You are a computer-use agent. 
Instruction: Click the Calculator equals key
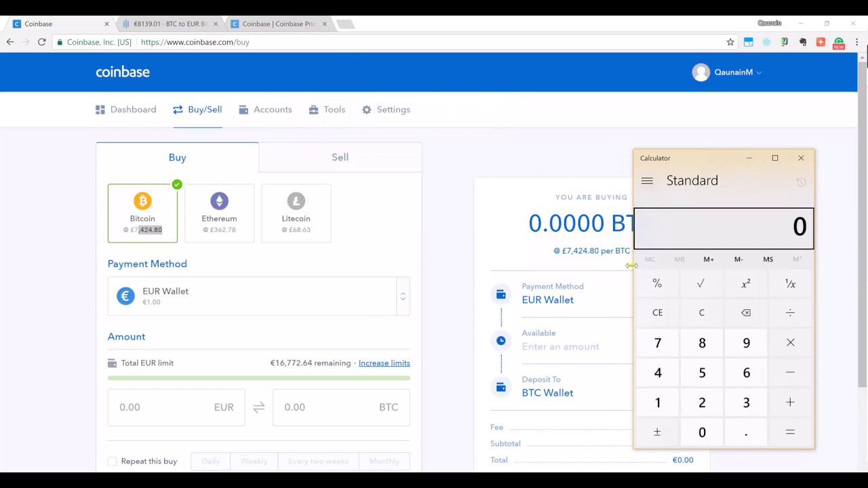click(790, 432)
